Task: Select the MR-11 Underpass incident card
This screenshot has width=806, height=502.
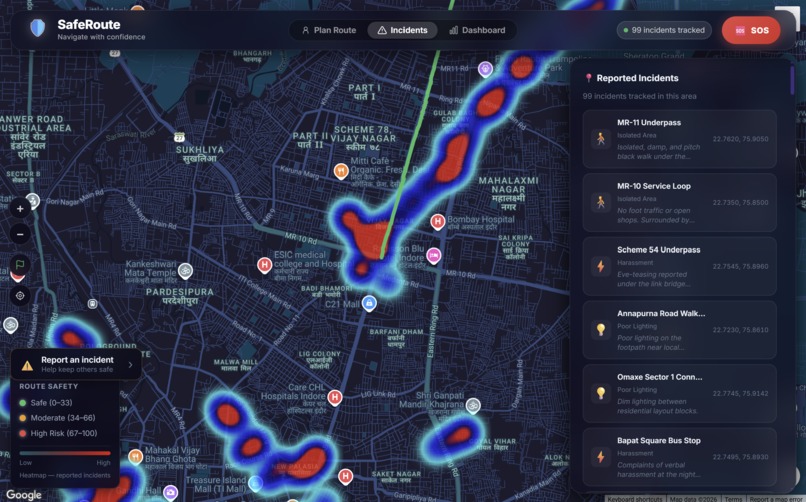Action: [679, 139]
